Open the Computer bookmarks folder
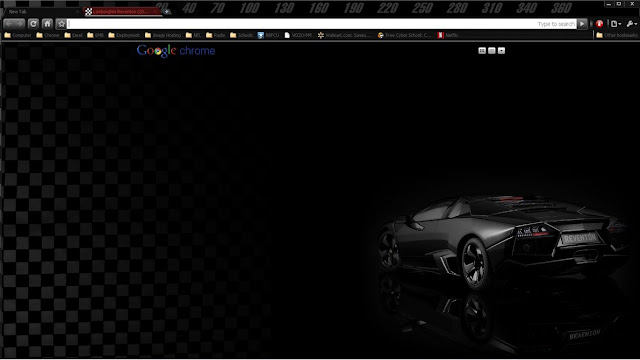 pyautogui.click(x=18, y=36)
